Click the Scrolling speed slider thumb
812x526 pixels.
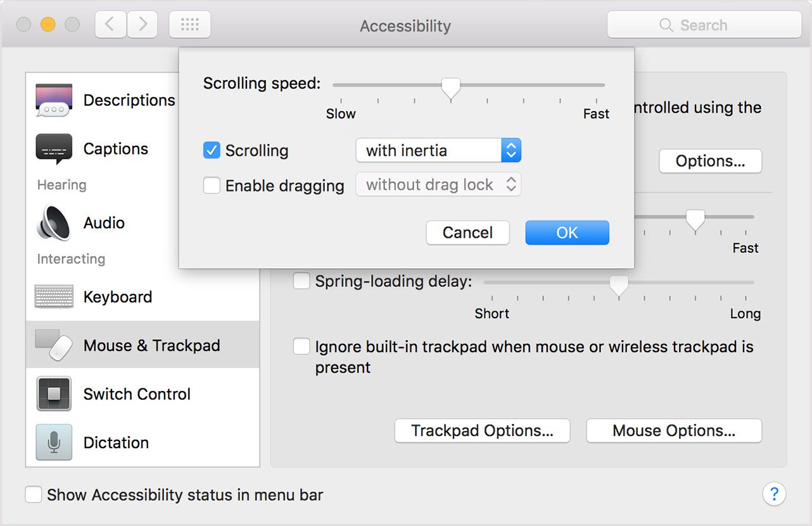(x=451, y=88)
